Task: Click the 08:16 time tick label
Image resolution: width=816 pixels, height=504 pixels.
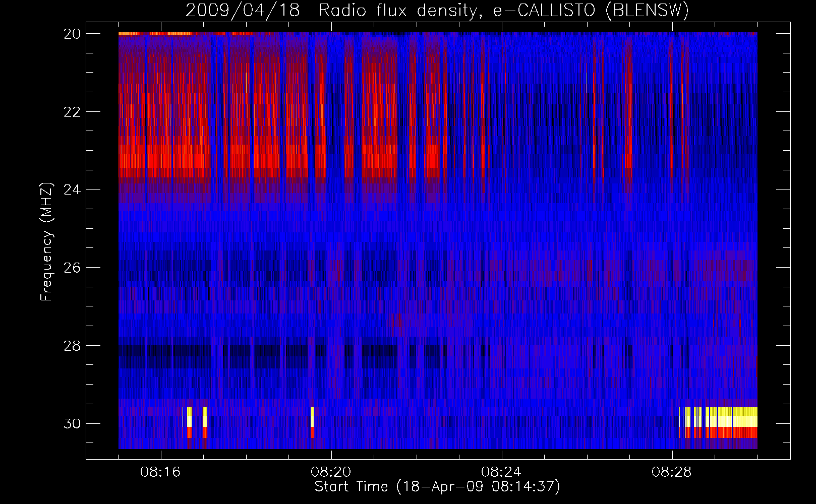Action: tap(160, 472)
